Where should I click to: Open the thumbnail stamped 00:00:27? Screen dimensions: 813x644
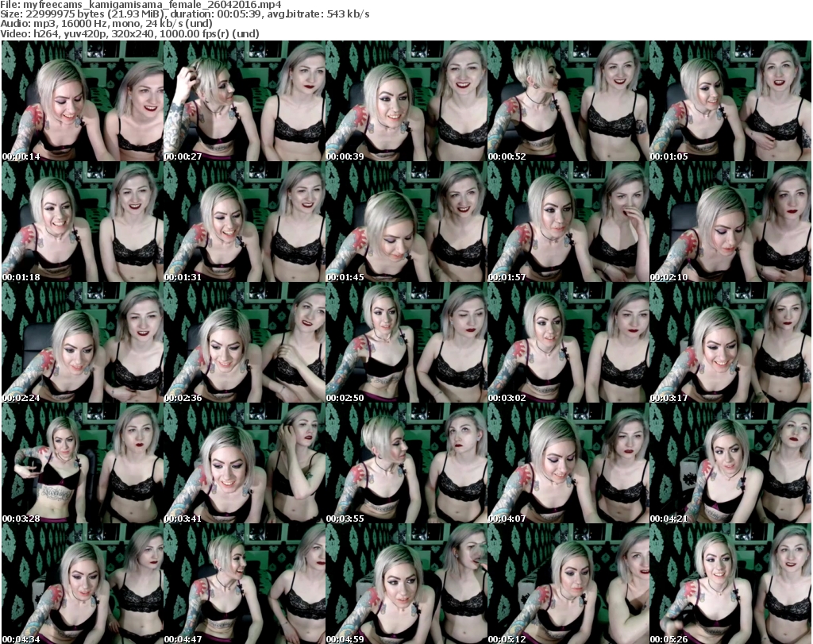(245, 101)
